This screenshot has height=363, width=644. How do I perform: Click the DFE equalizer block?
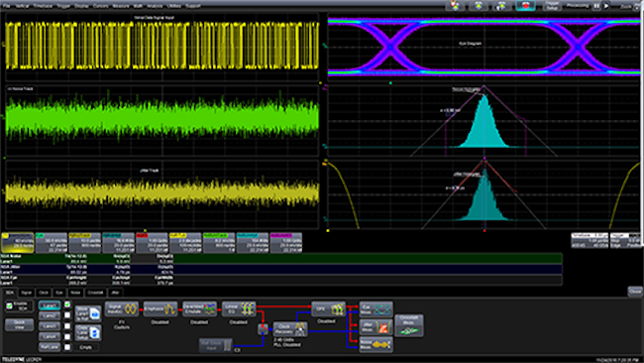coord(328,308)
